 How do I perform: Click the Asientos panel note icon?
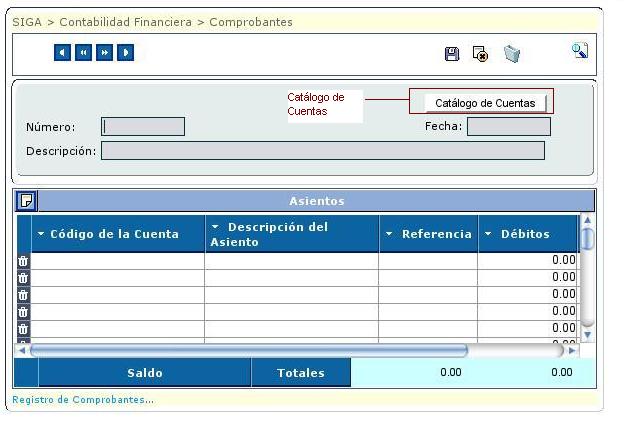coord(25,201)
